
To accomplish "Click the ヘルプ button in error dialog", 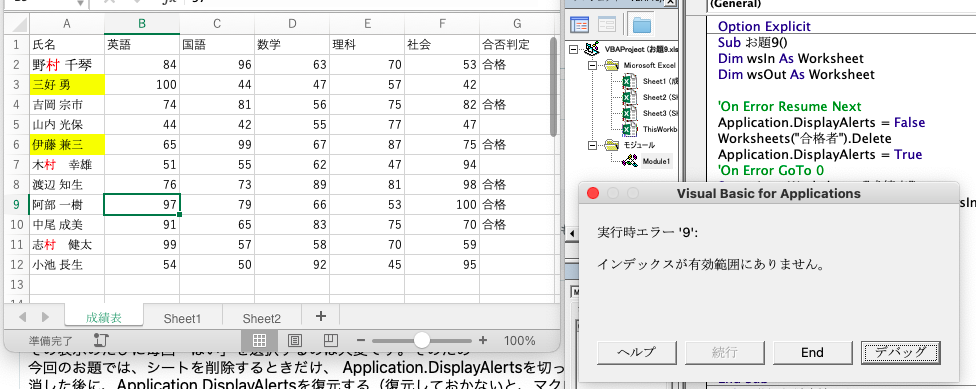I will click(x=636, y=352).
